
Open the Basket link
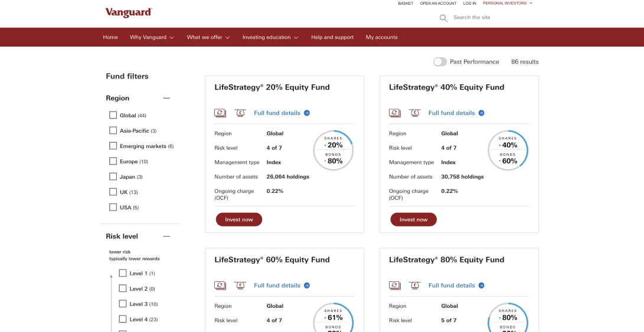click(x=406, y=4)
